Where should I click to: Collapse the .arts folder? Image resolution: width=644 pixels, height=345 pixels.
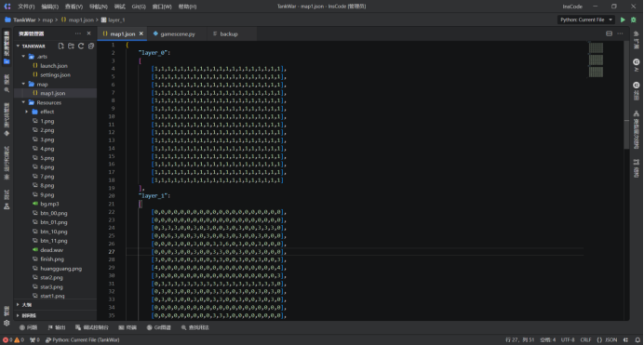point(23,56)
